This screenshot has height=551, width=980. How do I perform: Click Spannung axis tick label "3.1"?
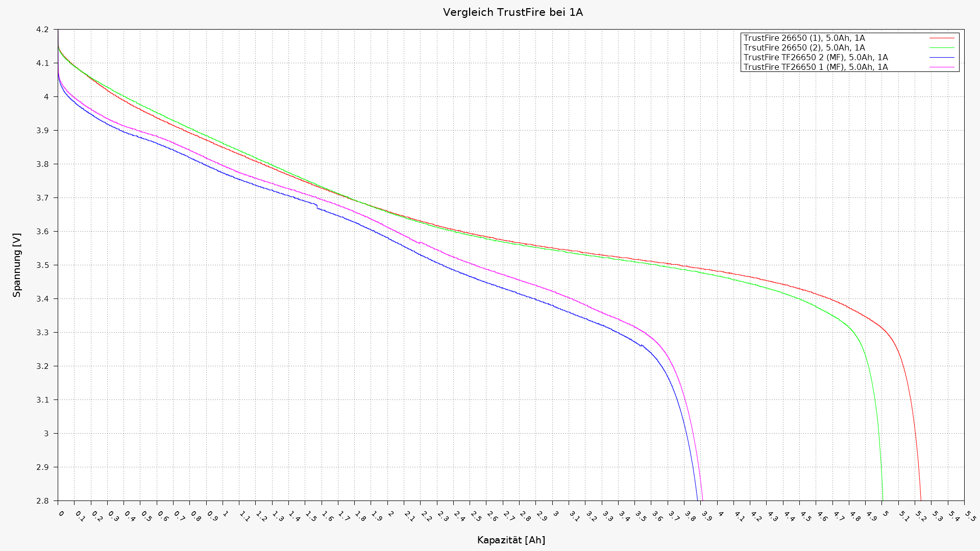42,400
